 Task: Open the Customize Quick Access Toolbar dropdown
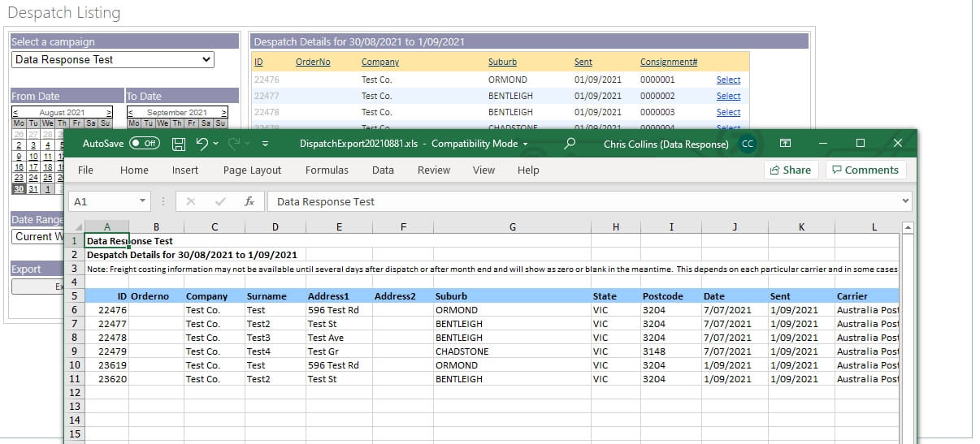pos(265,144)
